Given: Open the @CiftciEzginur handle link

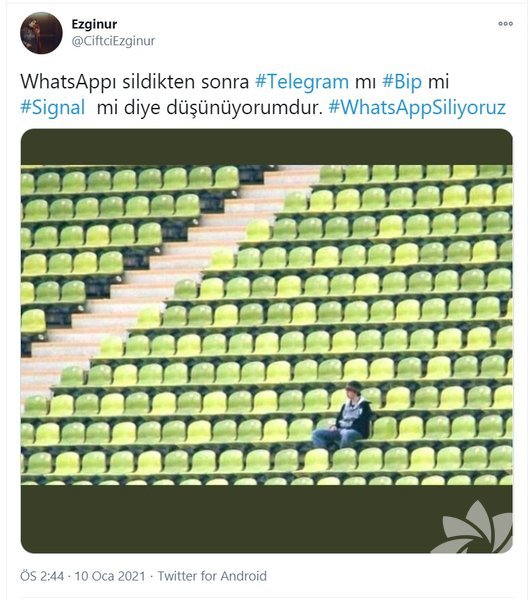Looking at the screenshot, I should (x=113, y=41).
